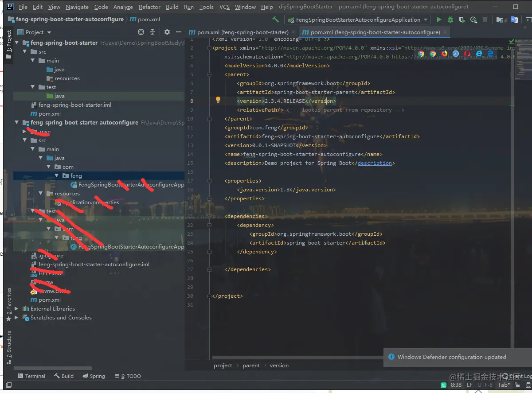Change the file encoding via UTF-8 in the status bar
This screenshot has height=393, width=532.
485,385
